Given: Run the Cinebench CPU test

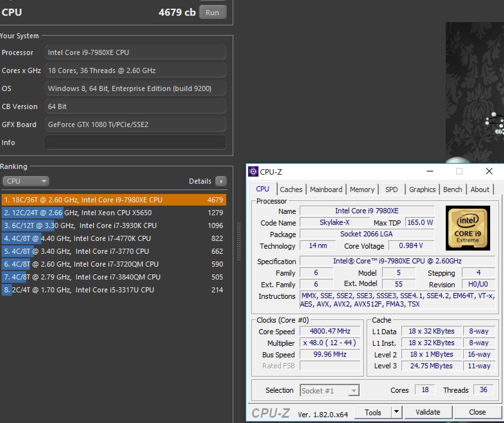Looking at the screenshot, I should point(212,13).
